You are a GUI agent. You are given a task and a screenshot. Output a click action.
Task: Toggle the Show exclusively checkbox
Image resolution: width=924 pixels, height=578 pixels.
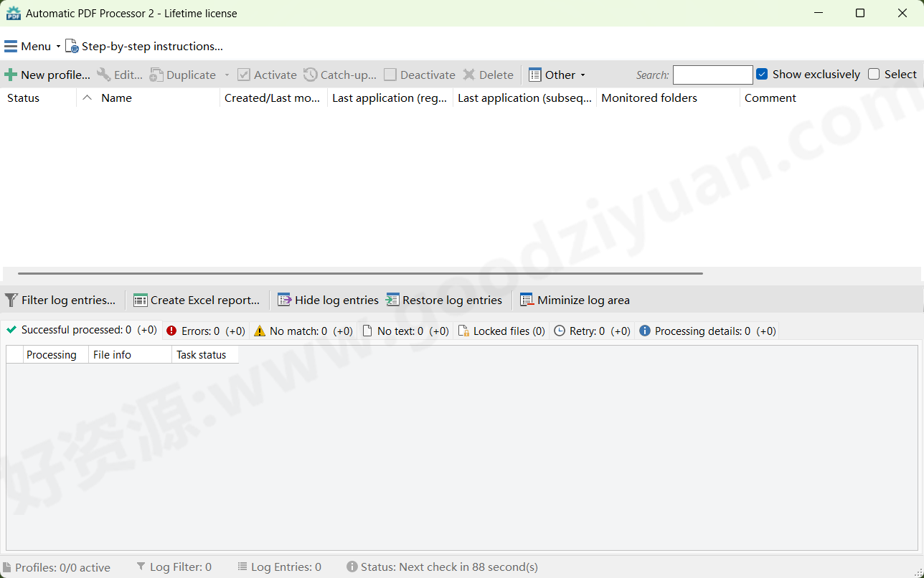tap(761, 74)
